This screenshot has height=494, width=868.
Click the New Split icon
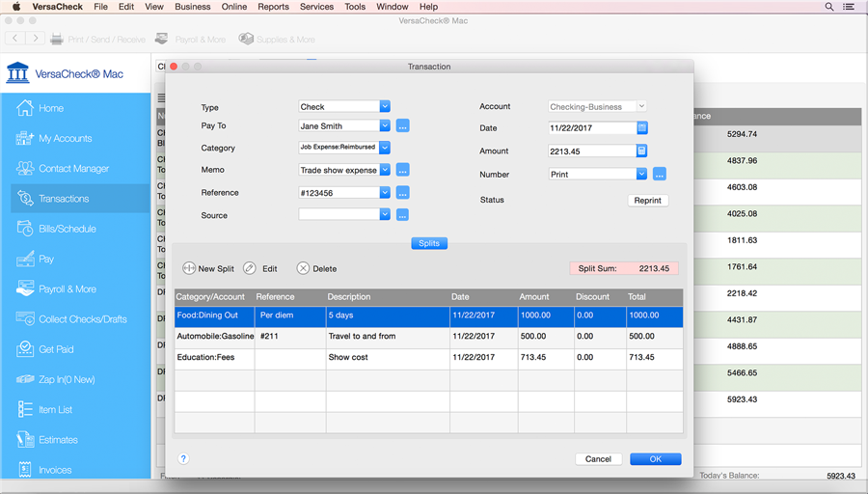click(189, 268)
